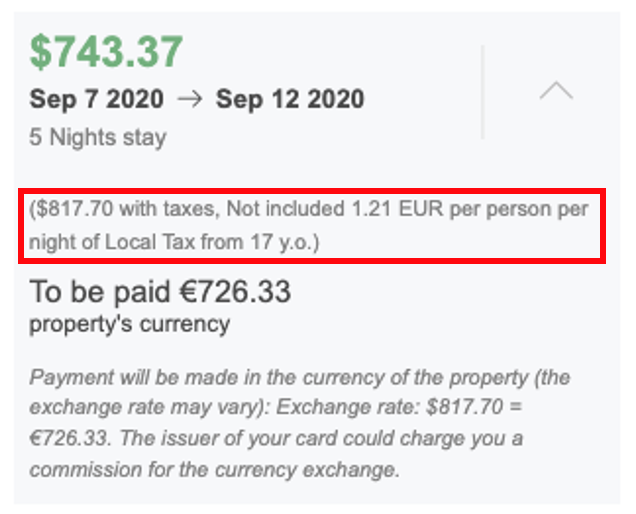Click the vertical divider beside the chevron
Image resolution: width=636 pixels, height=514 pixels.
point(483,92)
